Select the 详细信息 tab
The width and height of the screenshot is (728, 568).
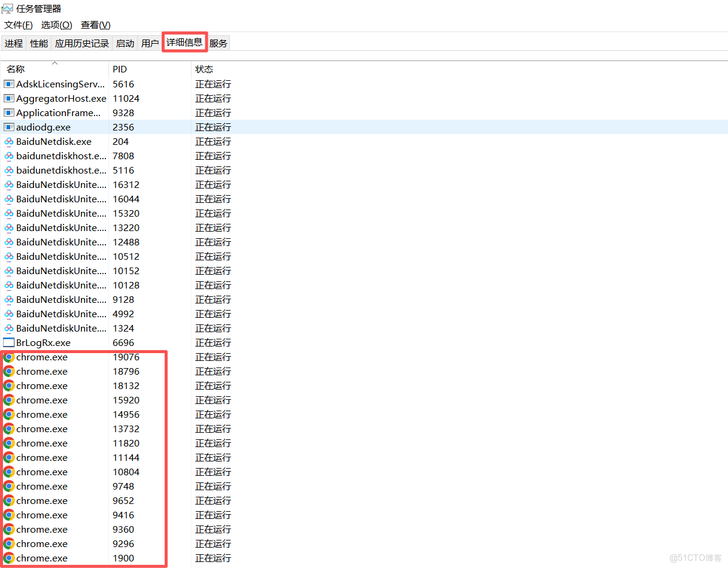pos(184,42)
